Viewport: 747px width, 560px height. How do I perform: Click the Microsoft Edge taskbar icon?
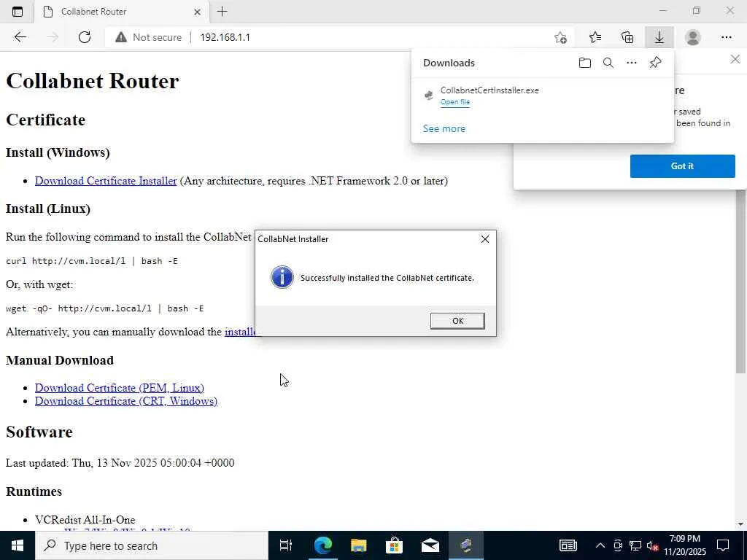tap(322, 545)
